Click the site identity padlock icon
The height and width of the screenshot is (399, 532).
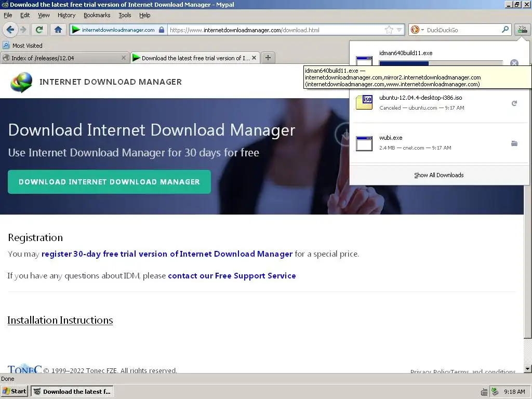162,30
